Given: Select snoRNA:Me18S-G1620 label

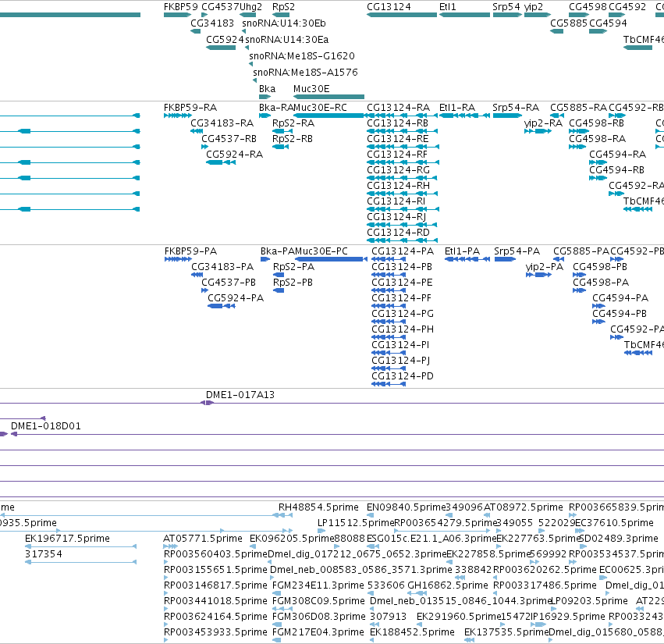Looking at the screenshot, I should click(302, 55).
